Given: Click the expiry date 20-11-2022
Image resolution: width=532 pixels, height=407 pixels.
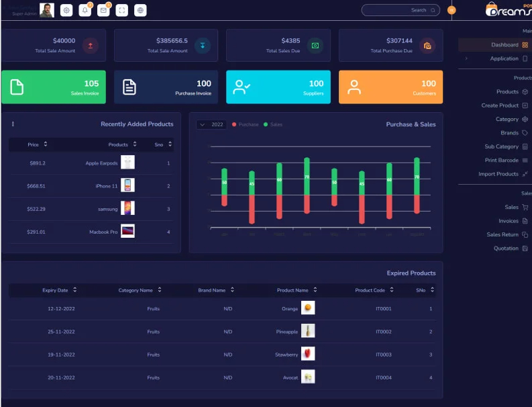Looking at the screenshot, I should 61,377.
